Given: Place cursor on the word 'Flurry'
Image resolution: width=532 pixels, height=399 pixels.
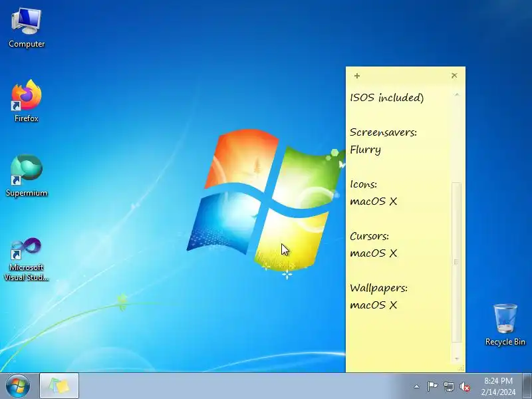Looking at the screenshot, I should (x=365, y=150).
